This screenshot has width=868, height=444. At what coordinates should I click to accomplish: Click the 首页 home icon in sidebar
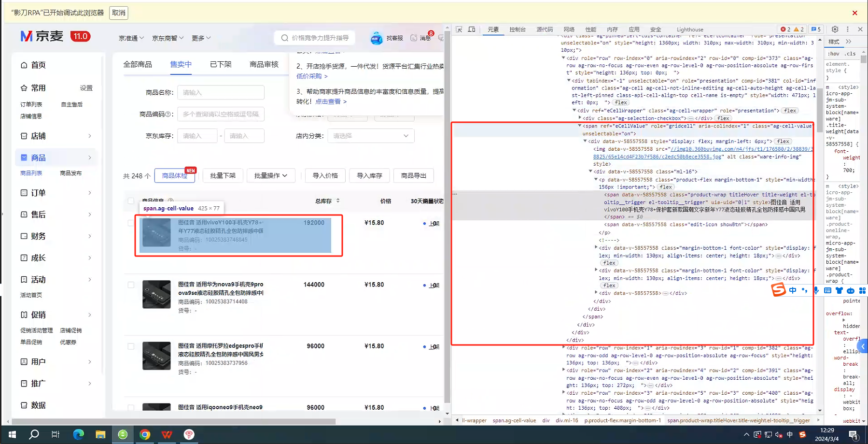24,65
